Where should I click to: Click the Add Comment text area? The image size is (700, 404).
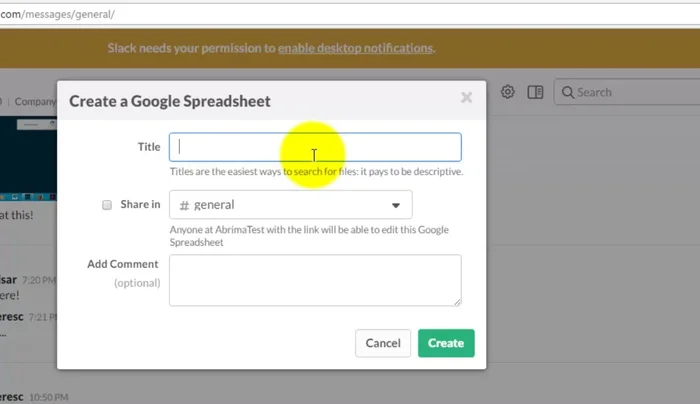coord(315,279)
